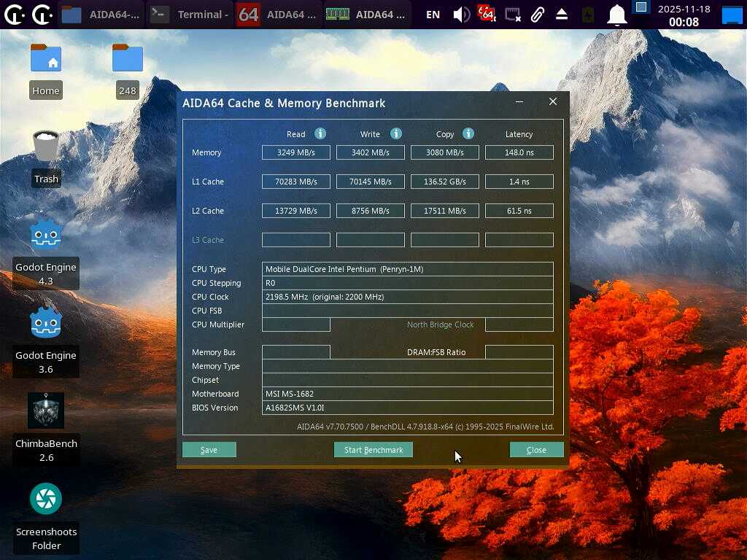The width and height of the screenshot is (747, 560).
Task: Click the Memory Latency value 148.0 ns
Action: [519, 152]
